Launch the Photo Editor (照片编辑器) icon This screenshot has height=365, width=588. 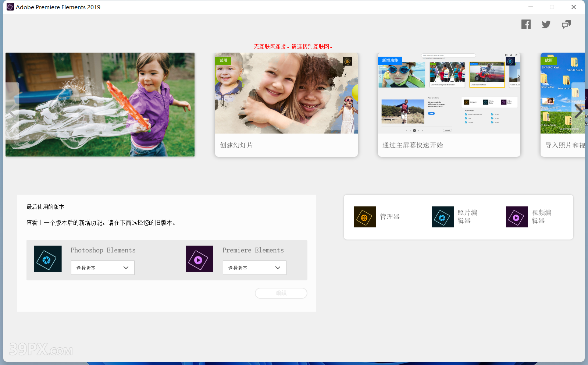(x=442, y=217)
